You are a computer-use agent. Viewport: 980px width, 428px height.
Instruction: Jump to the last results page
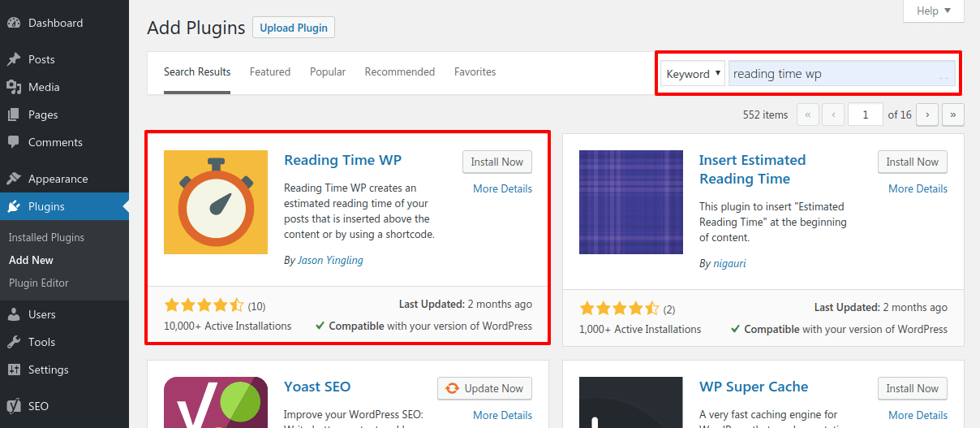pyautogui.click(x=953, y=115)
